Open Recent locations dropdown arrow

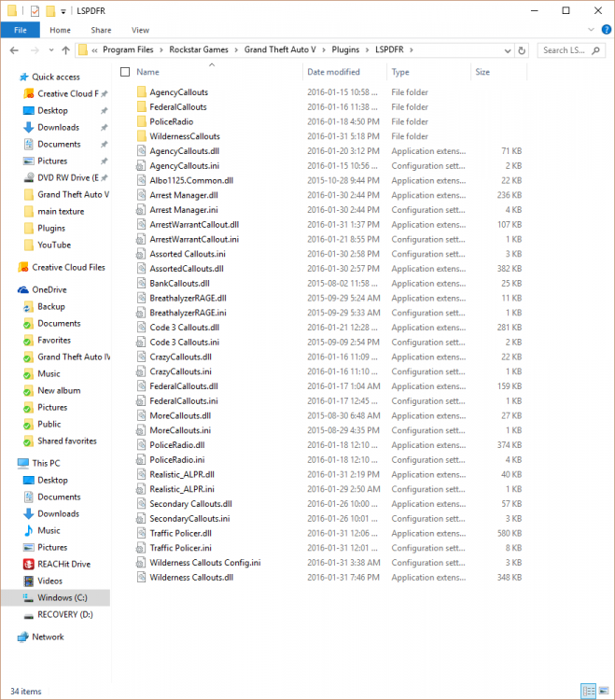(x=51, y=50)
